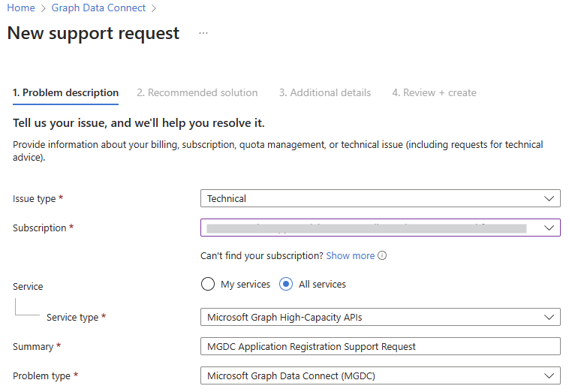
Task: Open Graph Data Connect breadcrumb link
Action: pos(98,8)
